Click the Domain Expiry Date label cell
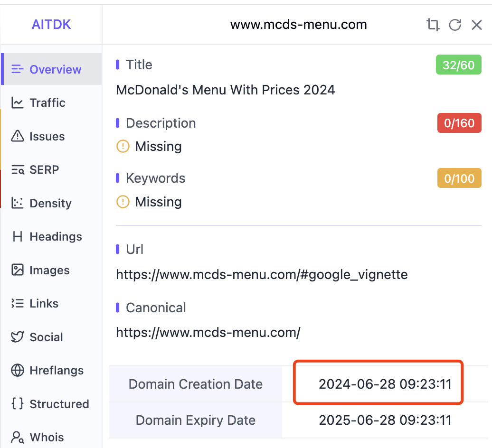This screenshot has height=448, width=492. tap(196, 420)
